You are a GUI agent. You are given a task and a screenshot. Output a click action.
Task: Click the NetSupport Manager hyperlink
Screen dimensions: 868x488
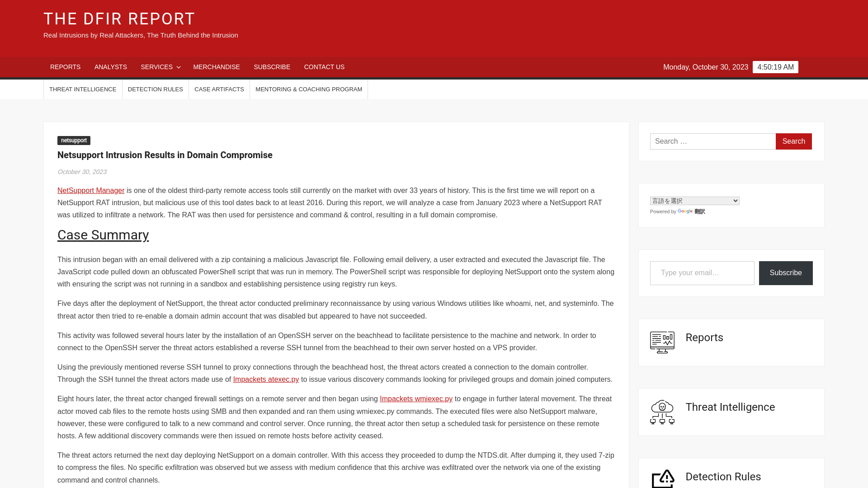90,190
